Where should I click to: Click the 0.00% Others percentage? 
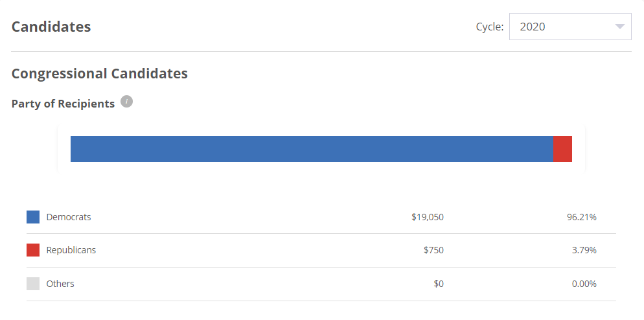tap(584, 284)
